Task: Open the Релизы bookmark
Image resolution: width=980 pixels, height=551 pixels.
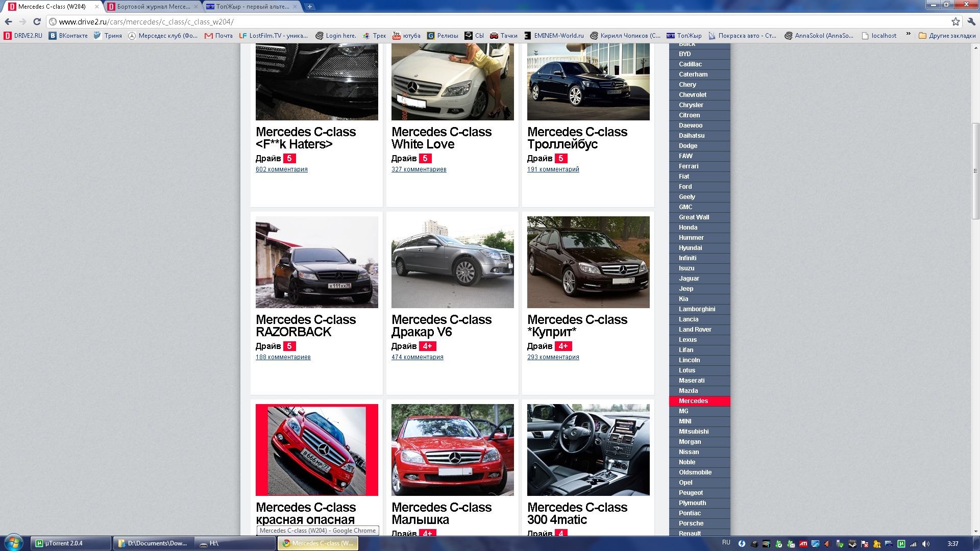Action: pos(443,36)
